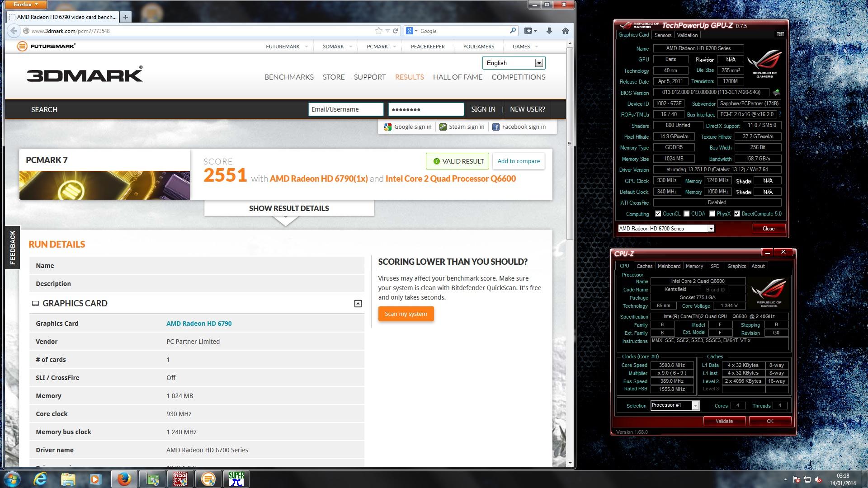The width and height of the screenshot is (868, 488).
Task: Open the Windows Start menu
Action: [x=12, y=479]
